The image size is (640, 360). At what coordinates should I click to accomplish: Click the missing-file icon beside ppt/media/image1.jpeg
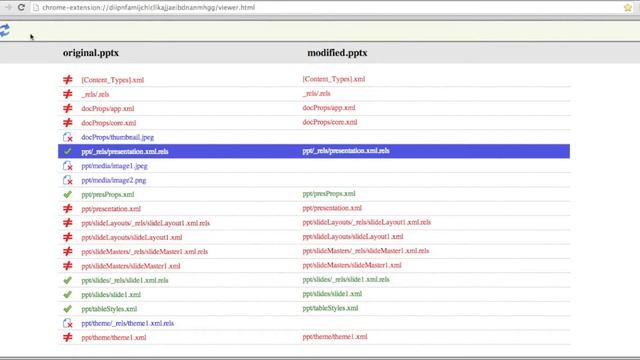pyautogui.click(x=68, y=166)
